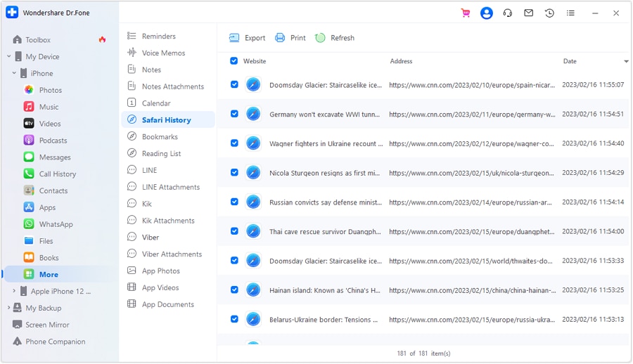This screenshot has width=633, height=364.
Task: Click the Date column header label
Action: coord(570,61)
